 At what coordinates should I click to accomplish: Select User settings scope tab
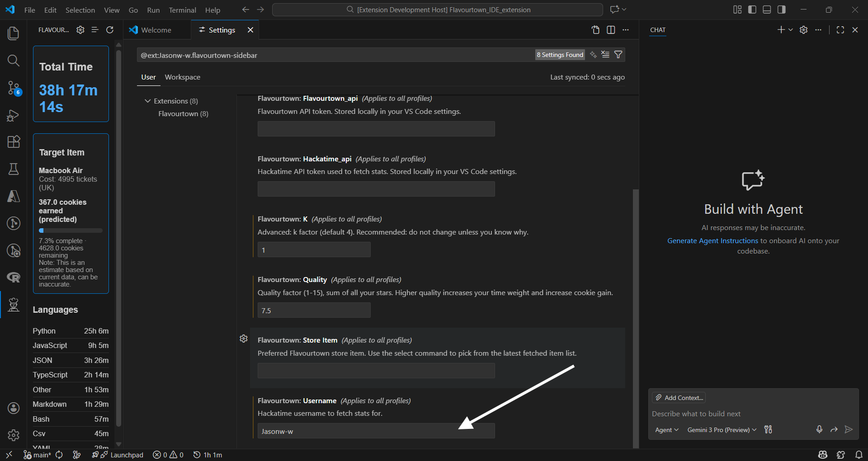coord(148,77)
